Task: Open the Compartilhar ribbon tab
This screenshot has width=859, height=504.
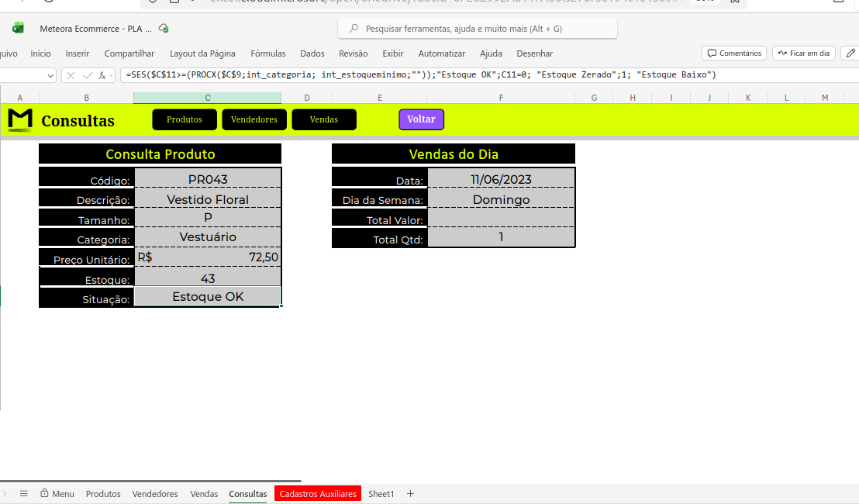Action: pos(129,54)
